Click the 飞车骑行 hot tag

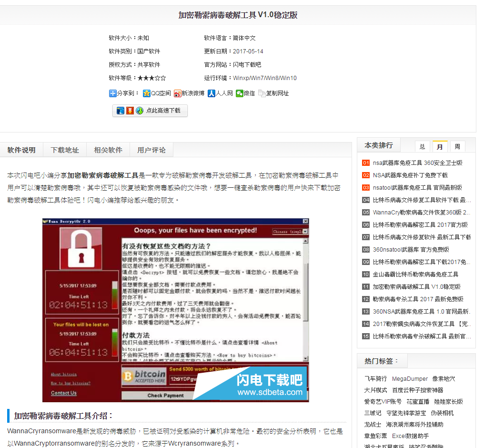tap(375, 378)
